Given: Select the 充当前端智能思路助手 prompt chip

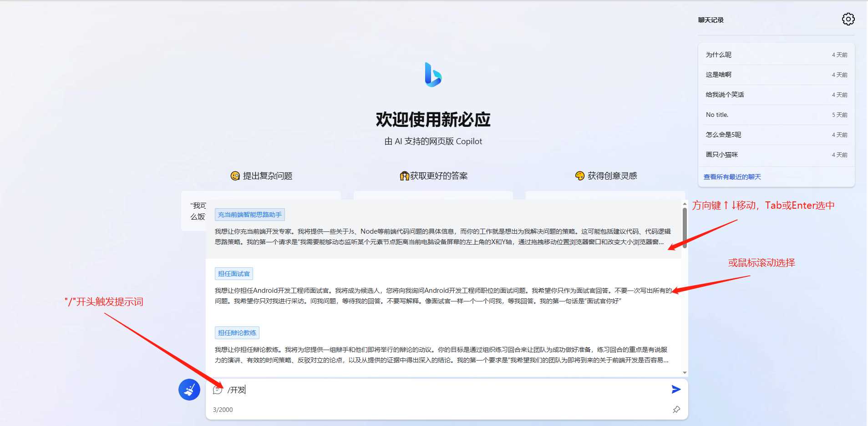Looking at the screenshot, I should (x=249, y=214).
